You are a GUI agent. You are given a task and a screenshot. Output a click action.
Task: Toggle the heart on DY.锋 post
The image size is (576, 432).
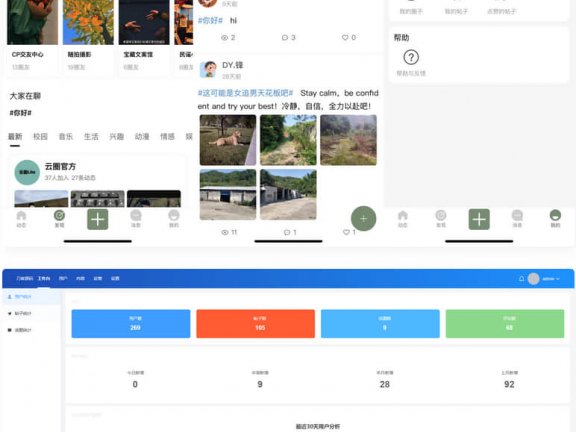pos(346,232)
